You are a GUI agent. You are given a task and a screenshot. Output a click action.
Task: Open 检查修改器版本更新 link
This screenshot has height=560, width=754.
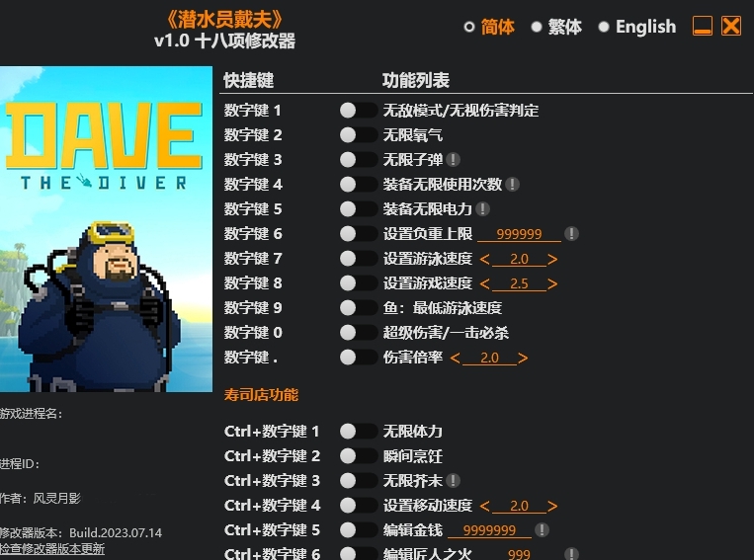pos(52,548)
